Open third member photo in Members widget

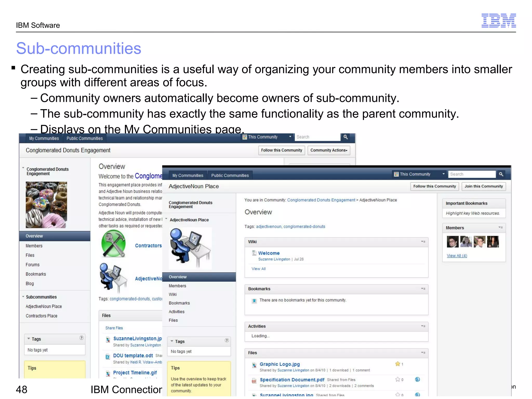(480, 242)
